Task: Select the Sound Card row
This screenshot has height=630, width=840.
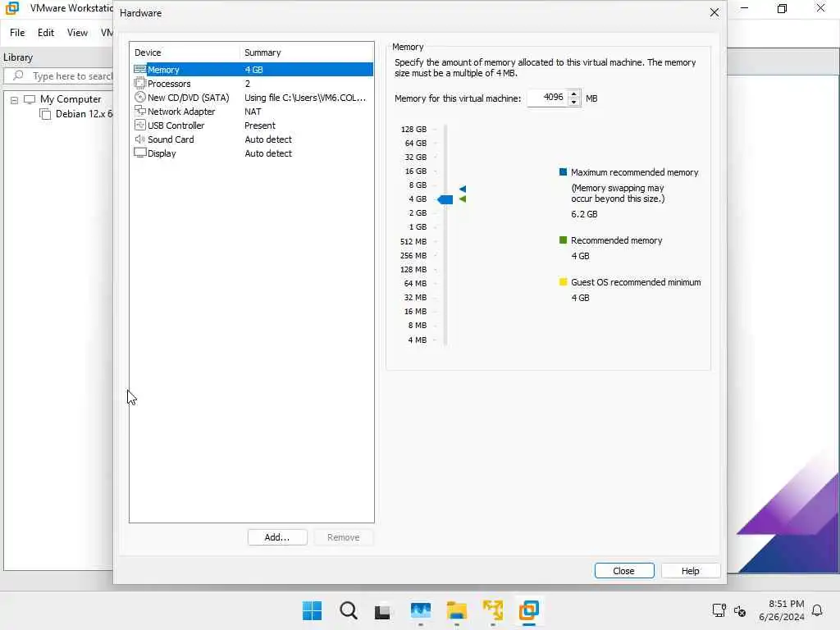Action: (252, 139)
